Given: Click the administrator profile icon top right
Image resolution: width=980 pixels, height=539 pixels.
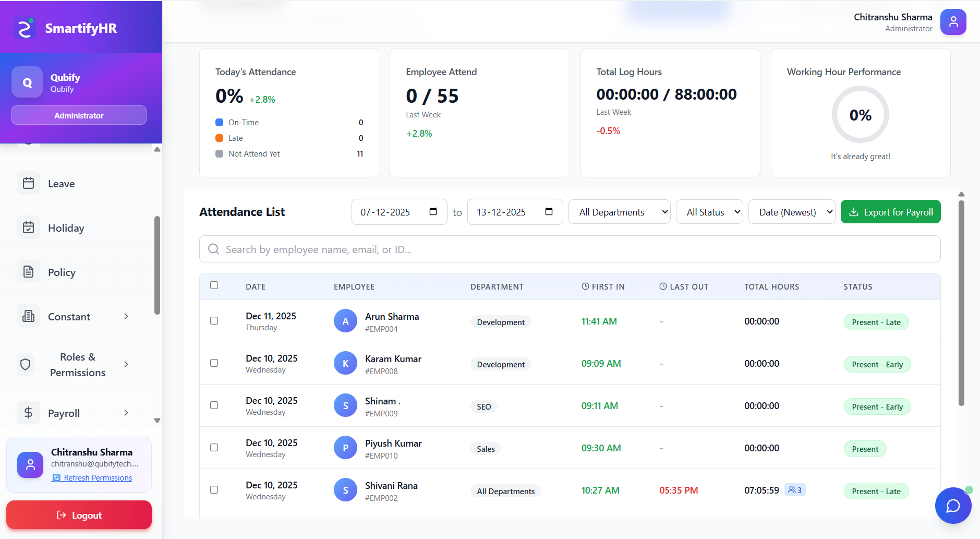Looking at the screenshot, I should point(953,22).
